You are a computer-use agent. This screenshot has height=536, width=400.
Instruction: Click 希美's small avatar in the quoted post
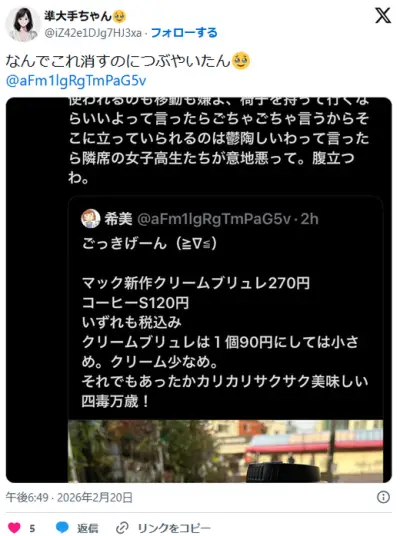coord(91,218)
